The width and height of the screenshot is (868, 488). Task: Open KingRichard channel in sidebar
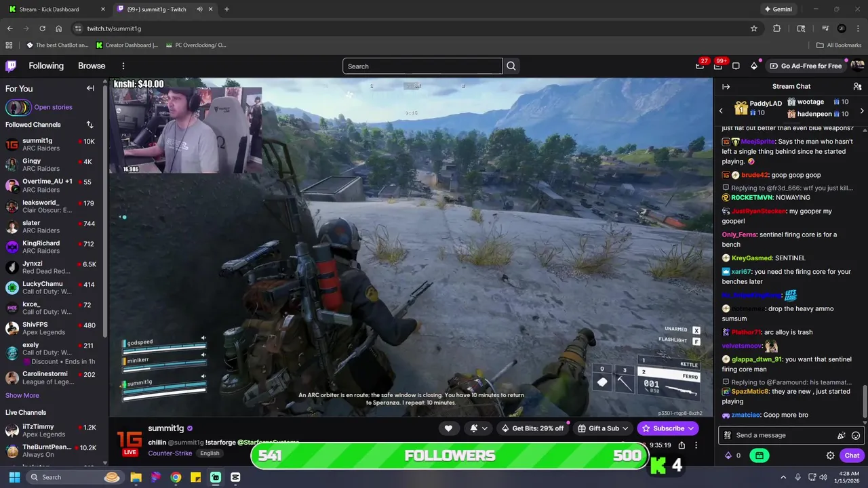click(x=51, y=247)
